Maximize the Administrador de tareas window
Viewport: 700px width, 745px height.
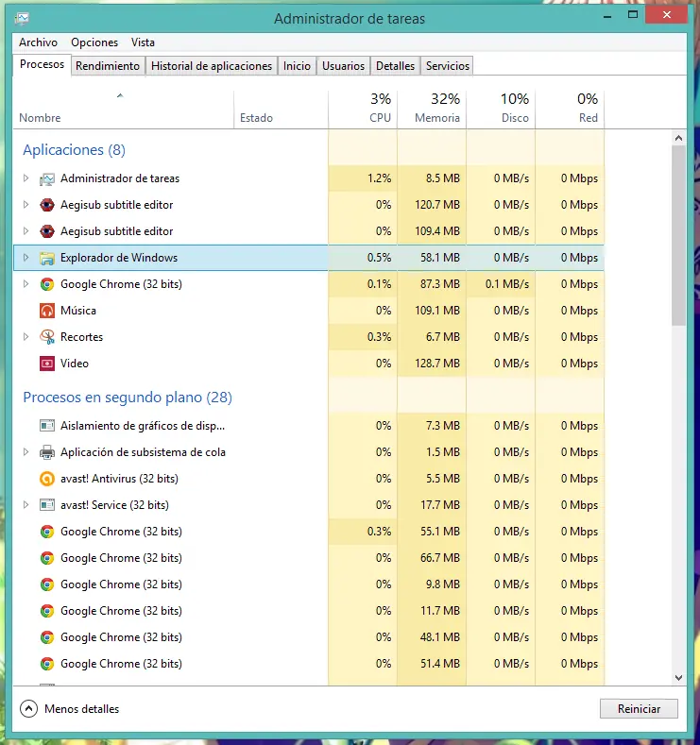point(633,15)
